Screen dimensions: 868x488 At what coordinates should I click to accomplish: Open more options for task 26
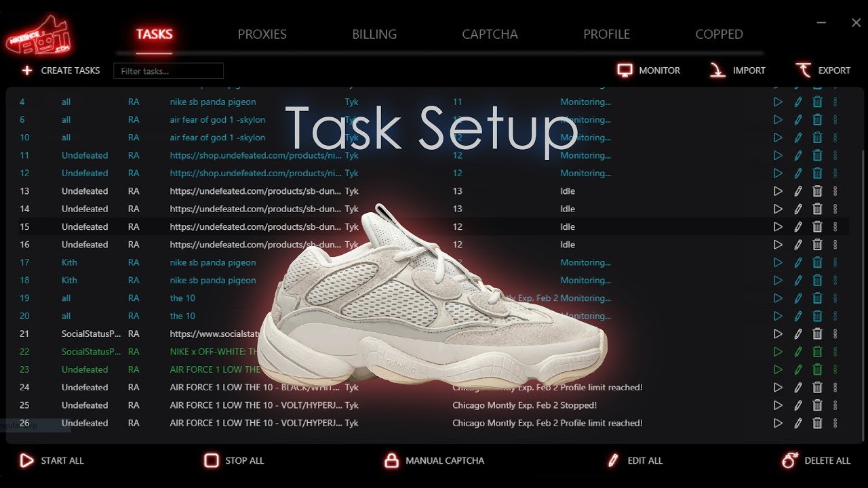tap(835, 423)
